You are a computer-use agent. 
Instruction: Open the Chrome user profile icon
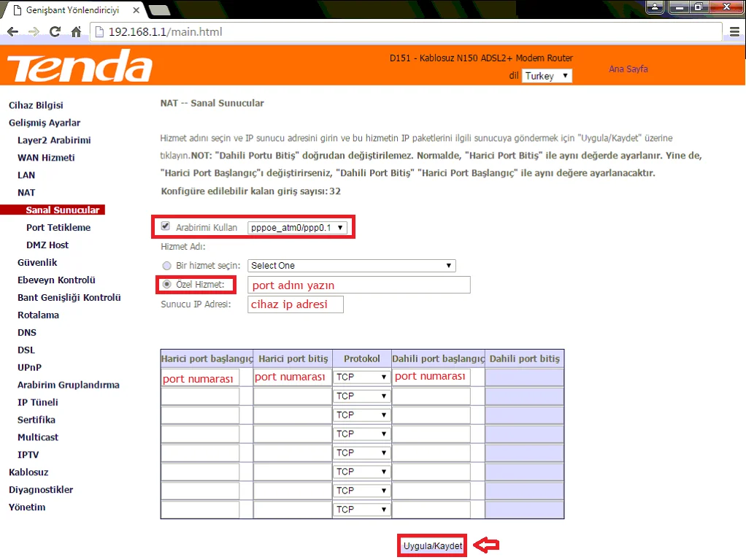coord(655,7)
